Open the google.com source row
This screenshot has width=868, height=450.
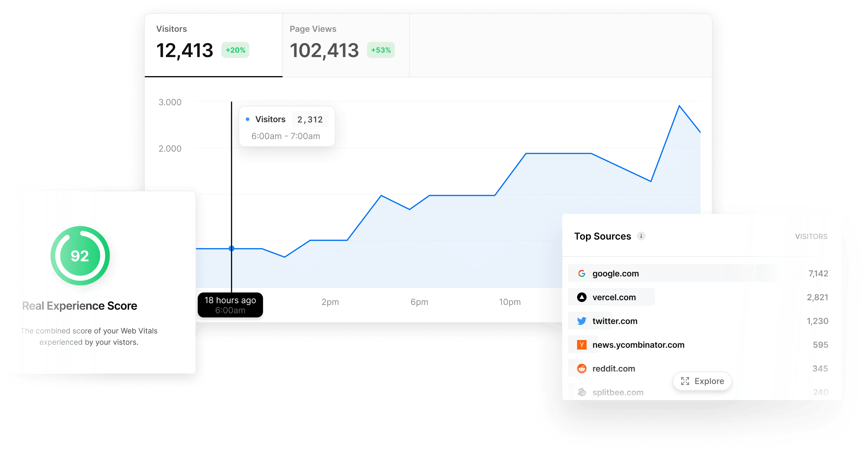[x=615, y=273]
